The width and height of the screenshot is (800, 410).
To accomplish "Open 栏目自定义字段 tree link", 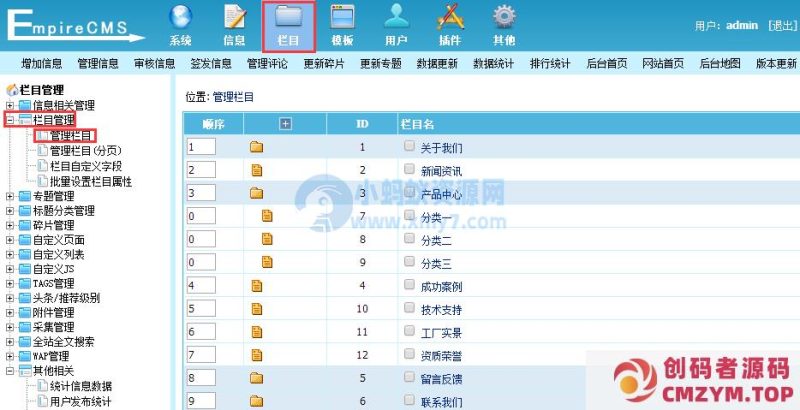I will [x=86, y=166].
